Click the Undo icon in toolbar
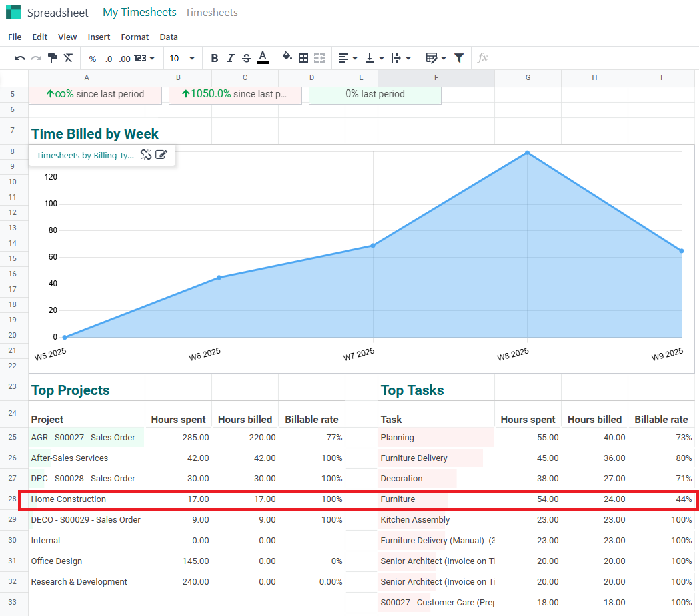 pos(19,58)
